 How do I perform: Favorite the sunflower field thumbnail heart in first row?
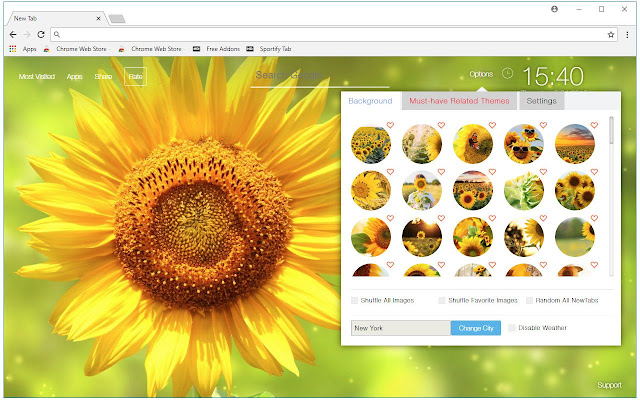[390, 125]
